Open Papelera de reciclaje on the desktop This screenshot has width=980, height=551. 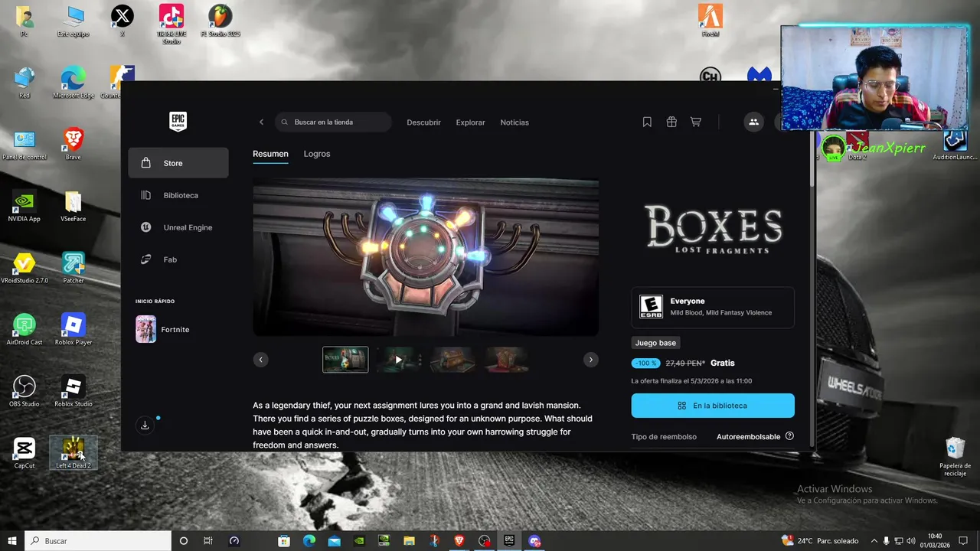point(955,457)
